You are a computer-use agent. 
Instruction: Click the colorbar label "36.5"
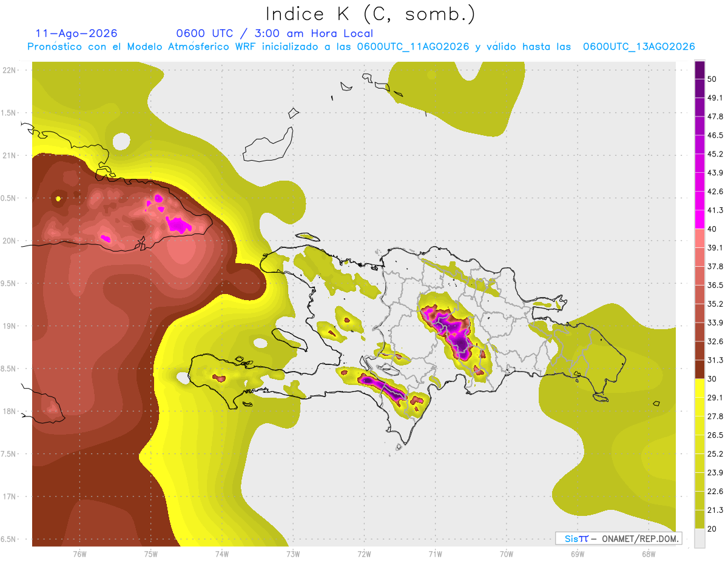click(x=715, y=285)
